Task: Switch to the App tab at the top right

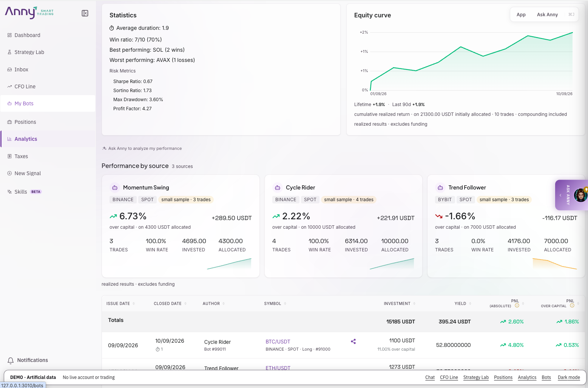Action: coord(521,14)
